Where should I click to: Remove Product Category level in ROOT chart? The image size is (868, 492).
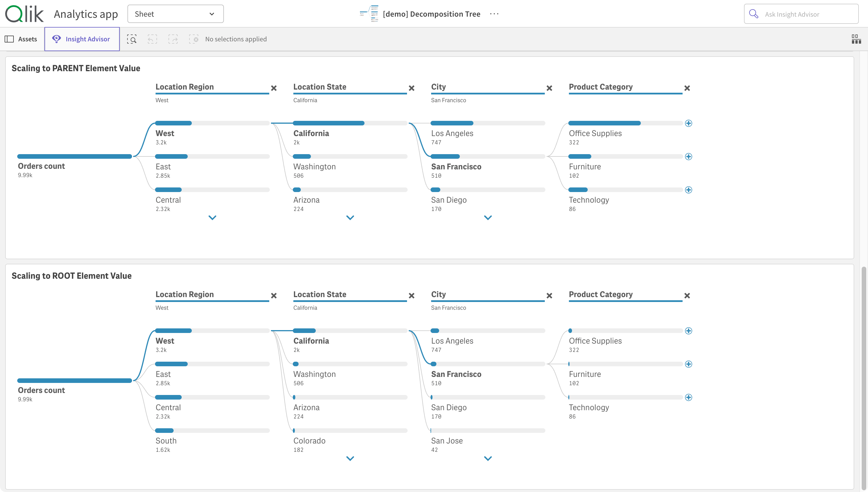(x=687, y=296)
